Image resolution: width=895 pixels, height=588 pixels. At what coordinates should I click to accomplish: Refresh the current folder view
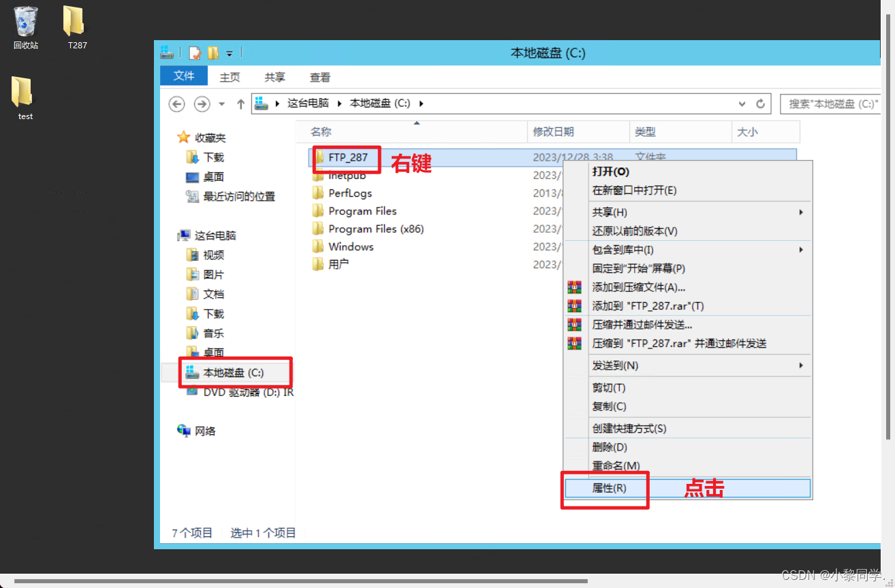coord(761,104)
